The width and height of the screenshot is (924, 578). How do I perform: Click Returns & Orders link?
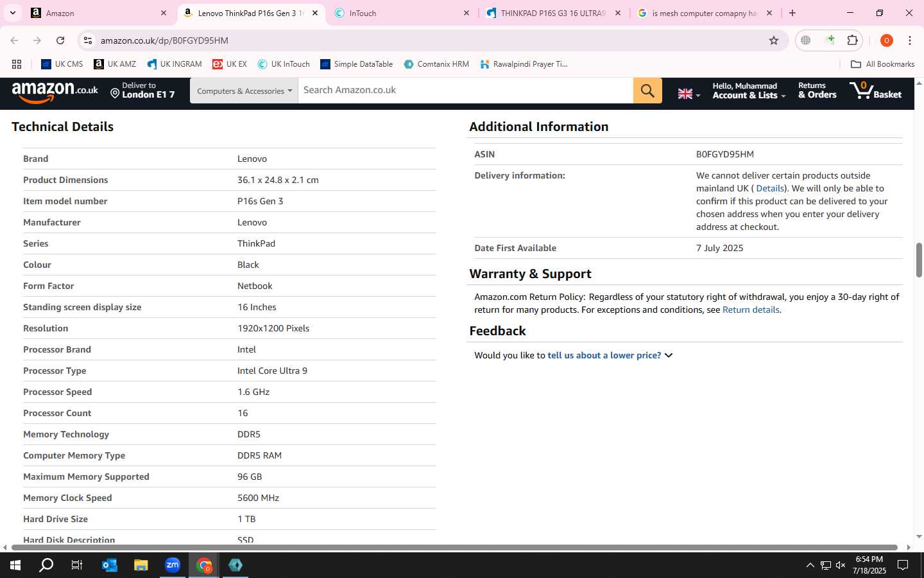(x=817, y=91)
